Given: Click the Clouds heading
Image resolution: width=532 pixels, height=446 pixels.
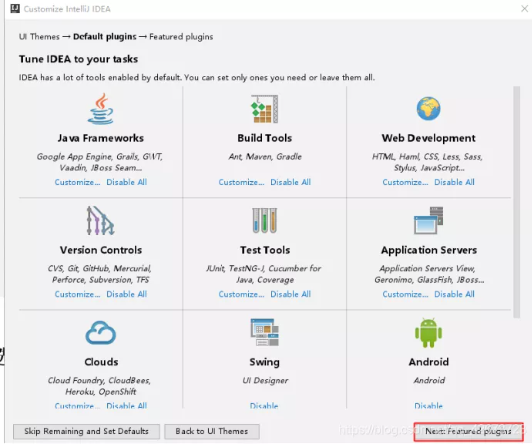Looking at the screenshot, I should (101, 362).
